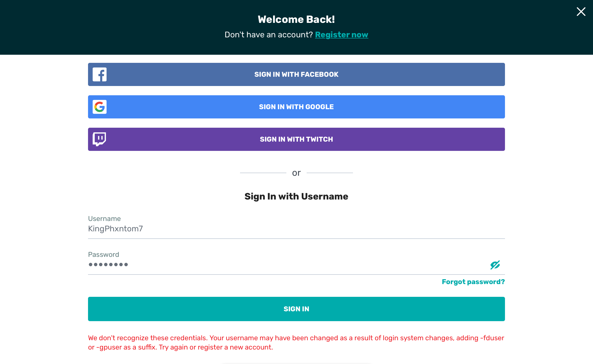Viewport: 593px width, 364px height.
Task: Click the "or" divider text
Action: click(x=296, y=173)
